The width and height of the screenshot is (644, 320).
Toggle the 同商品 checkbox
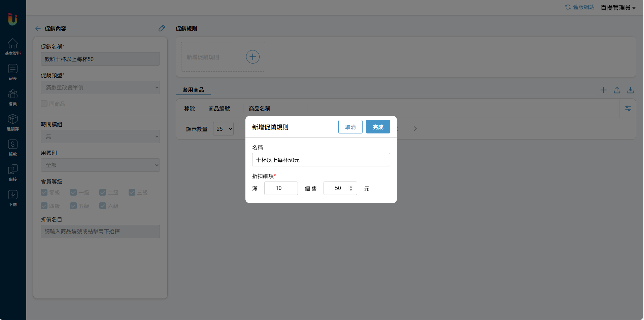(x=44, y=104)
